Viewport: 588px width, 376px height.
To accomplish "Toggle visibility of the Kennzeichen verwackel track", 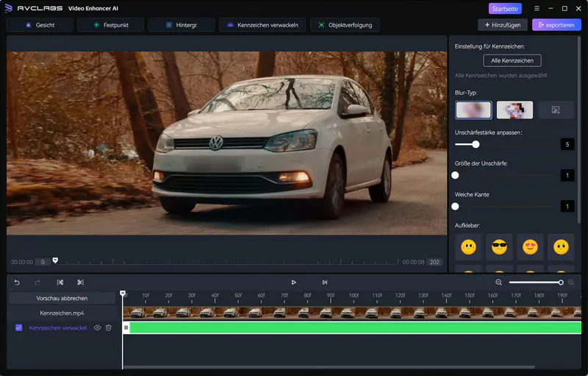I will click(x=97, y=327).
